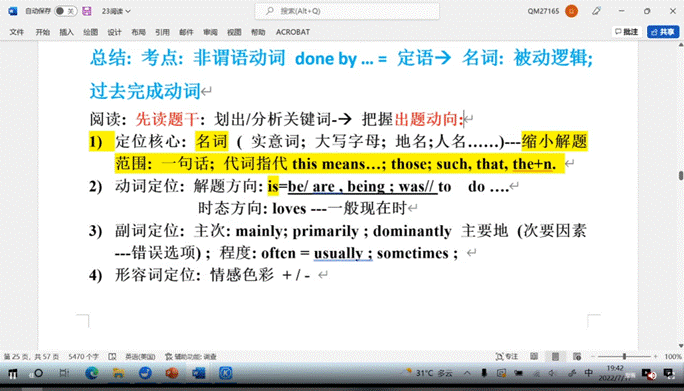
Task: Open the blue round smiley app on taskbar
Action: click(x=145, y=373)
